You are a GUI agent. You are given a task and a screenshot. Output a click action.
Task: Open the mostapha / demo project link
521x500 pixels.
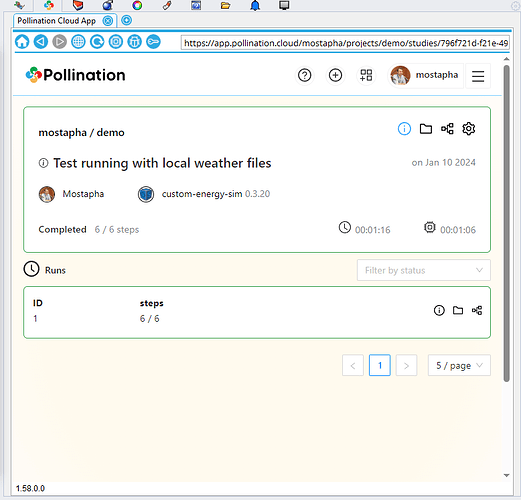tap(81, 133)
